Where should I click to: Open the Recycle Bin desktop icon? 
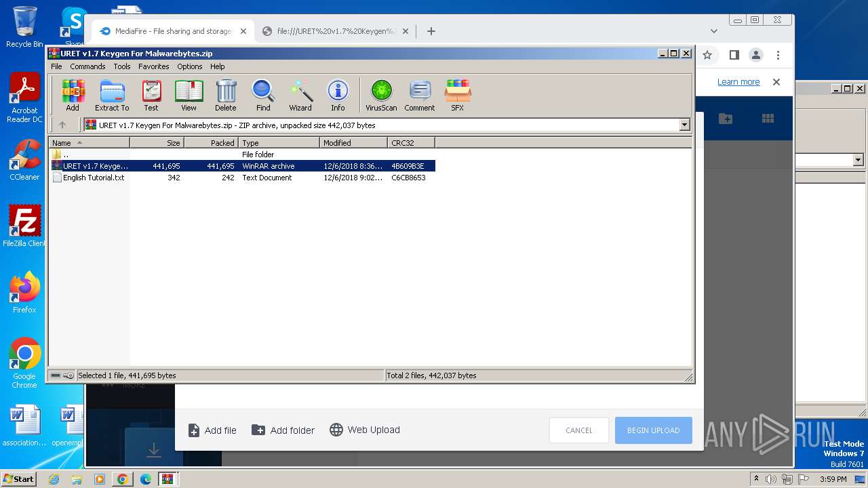[x=24, y=27]
